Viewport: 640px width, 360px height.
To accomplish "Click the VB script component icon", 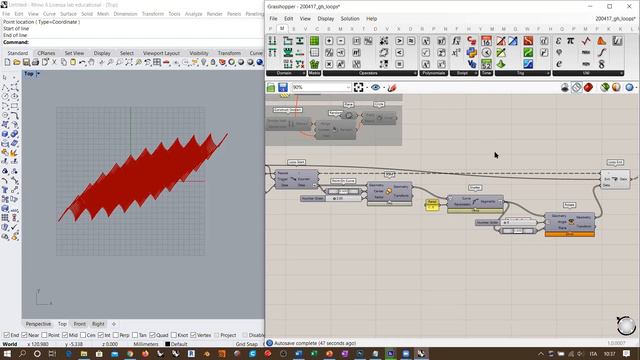I will tap(471, 64).
